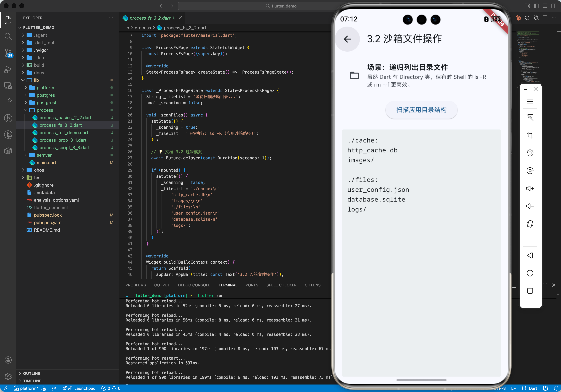Screen dimensions: 561x392
Task: Click emulator screenshot crop icon
Action: click(x=530, y=135)
